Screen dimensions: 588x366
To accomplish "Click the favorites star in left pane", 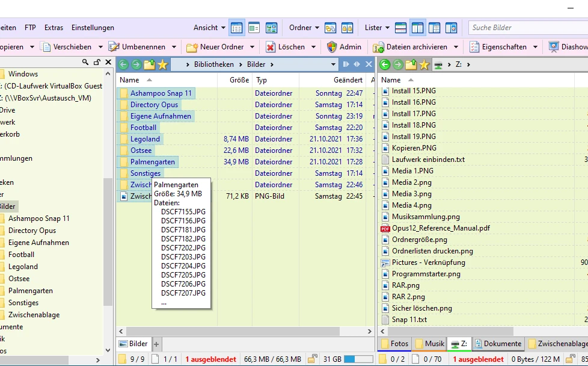I will tap(162, 64).
